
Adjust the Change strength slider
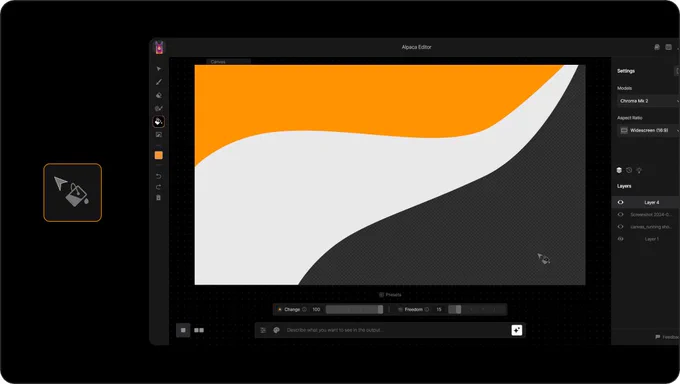pyautogui.click(x=354, y=309)
